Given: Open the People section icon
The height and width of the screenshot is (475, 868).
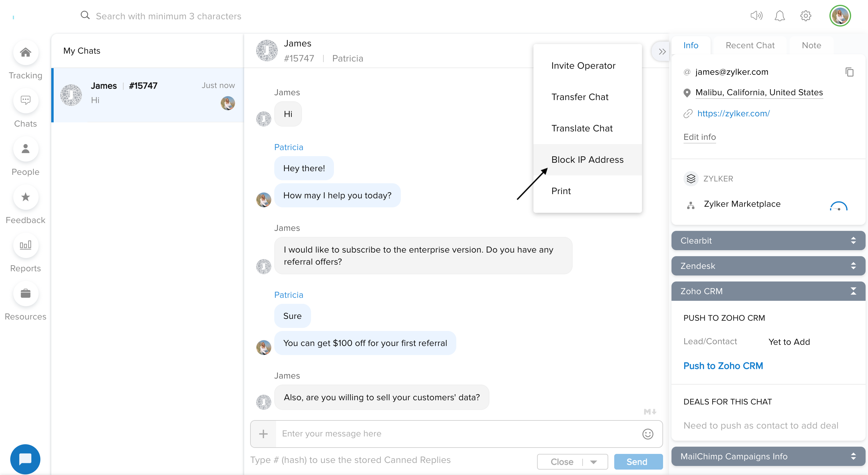Looking at the screenshot, I should (x=26, y=149).
